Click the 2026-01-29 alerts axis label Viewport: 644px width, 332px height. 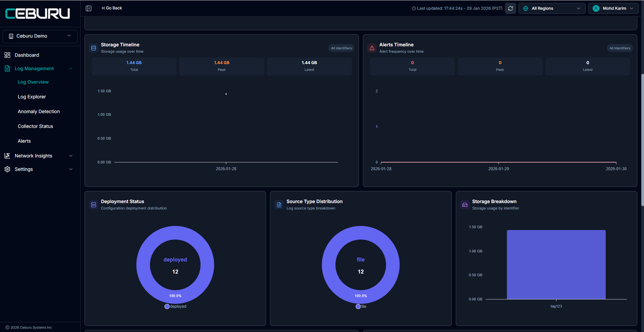pos(498,169)
